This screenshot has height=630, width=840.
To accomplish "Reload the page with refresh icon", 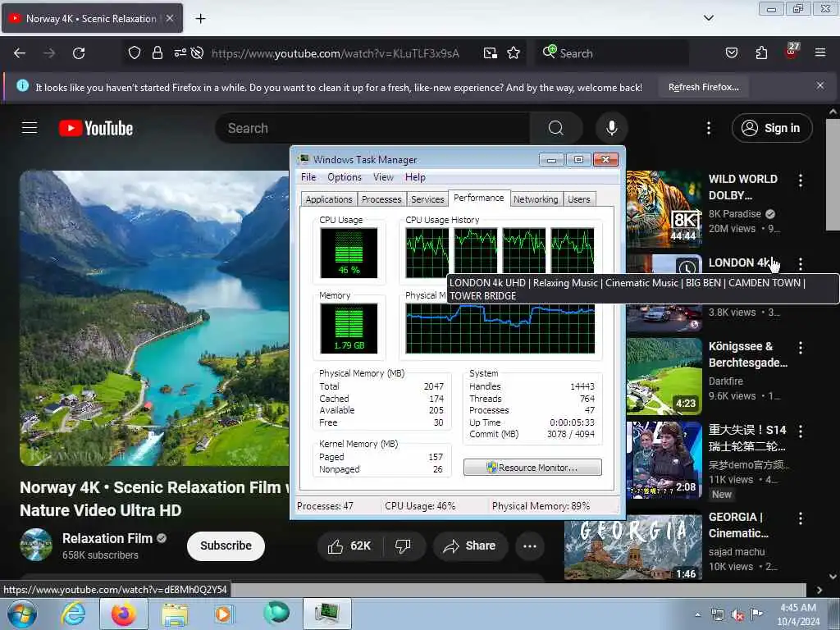I will 79,53.
